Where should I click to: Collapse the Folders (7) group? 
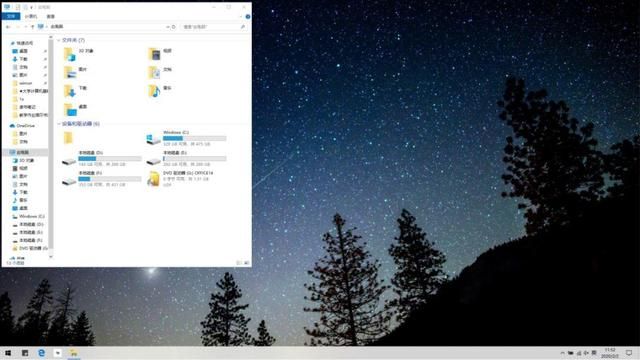point(59,40)
